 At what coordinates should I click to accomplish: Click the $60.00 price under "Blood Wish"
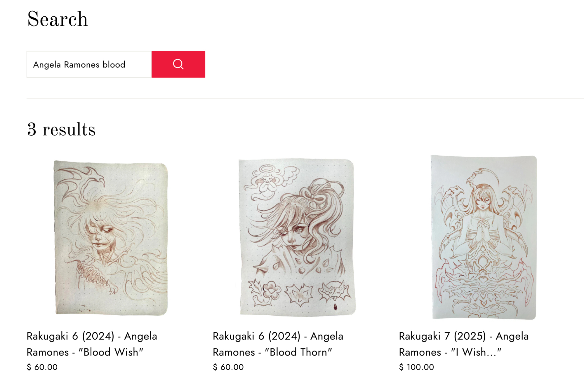[42, 367]
